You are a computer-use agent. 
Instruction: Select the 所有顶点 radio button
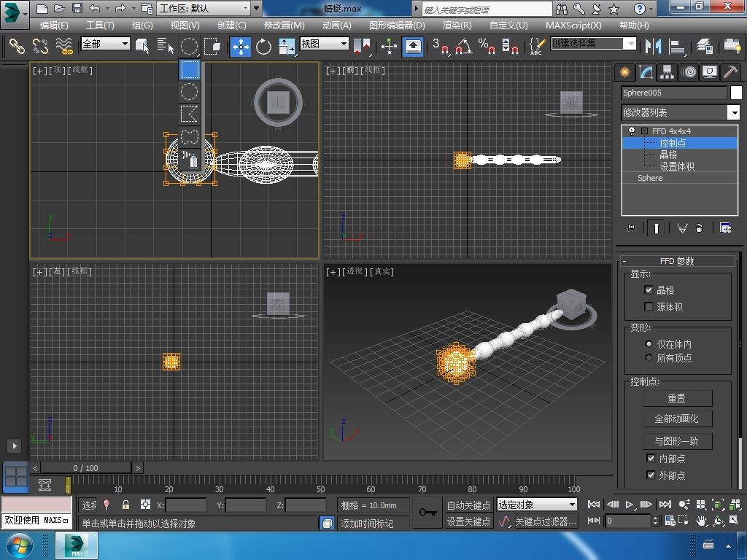click(x=649, y=358)
